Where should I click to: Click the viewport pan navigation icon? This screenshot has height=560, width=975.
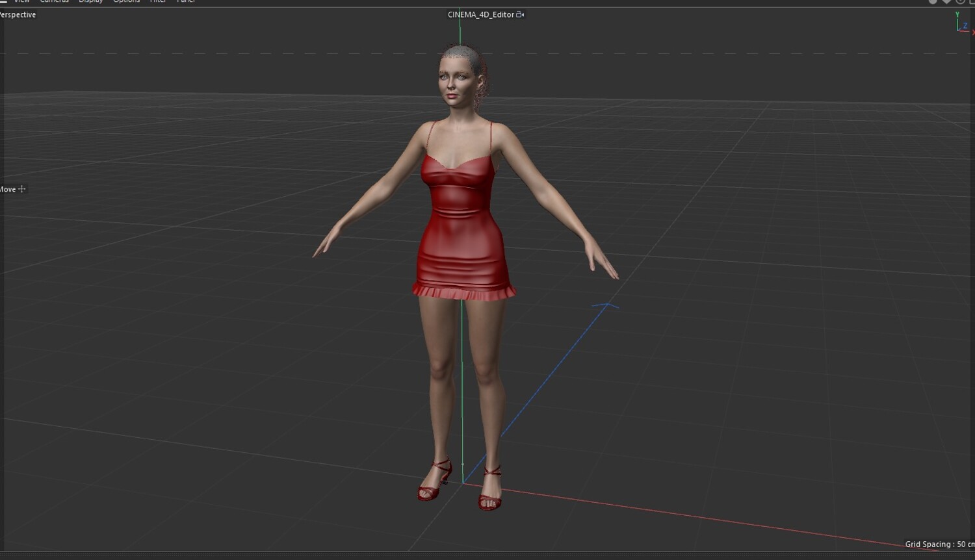click(933, 1)
